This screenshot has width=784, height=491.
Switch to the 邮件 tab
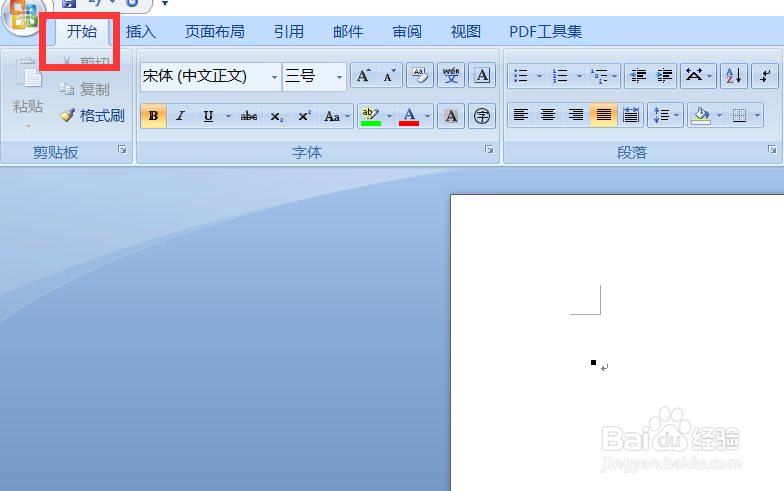click(348, 32)
